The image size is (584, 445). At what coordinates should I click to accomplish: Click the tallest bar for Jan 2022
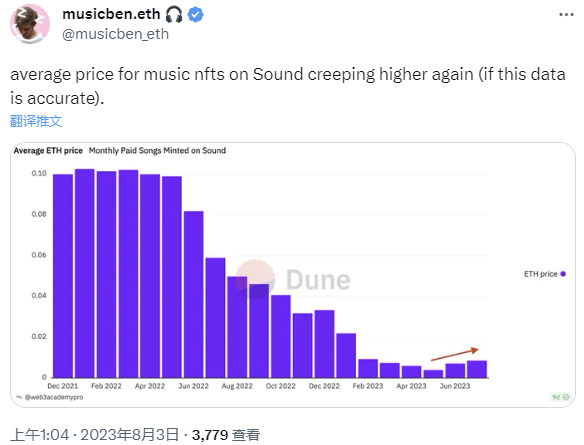[85, 273]
